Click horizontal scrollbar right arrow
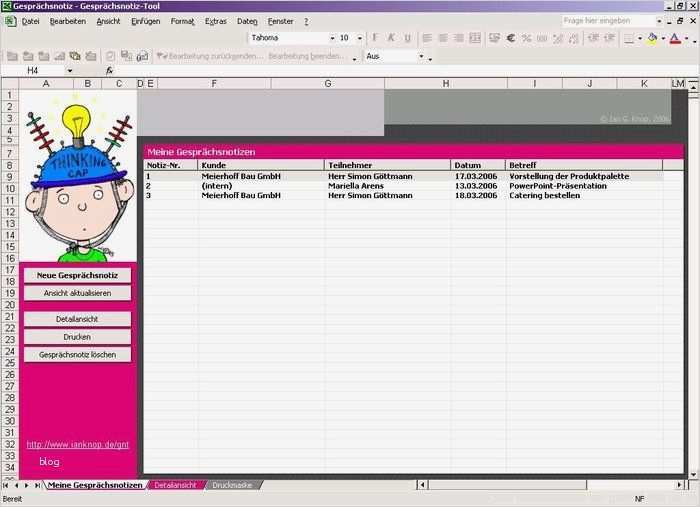Screen dimensions: 700x507 coord(679,485)
